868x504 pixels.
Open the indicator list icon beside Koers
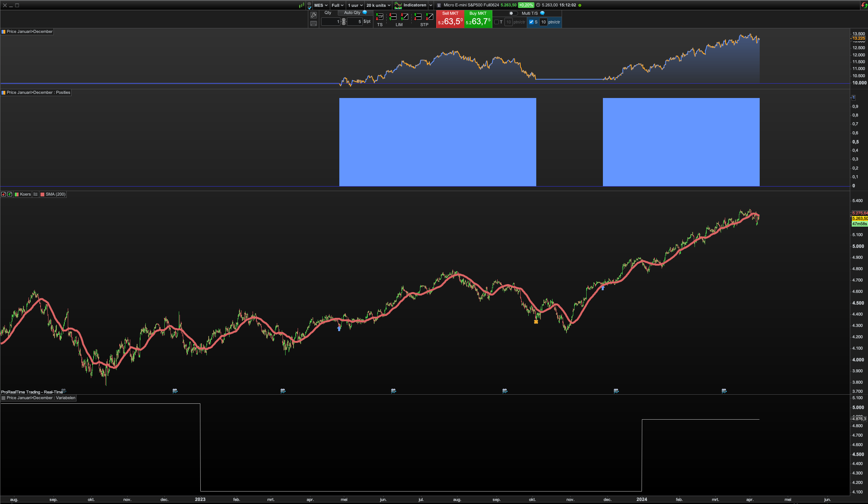[x=36, y=194]
